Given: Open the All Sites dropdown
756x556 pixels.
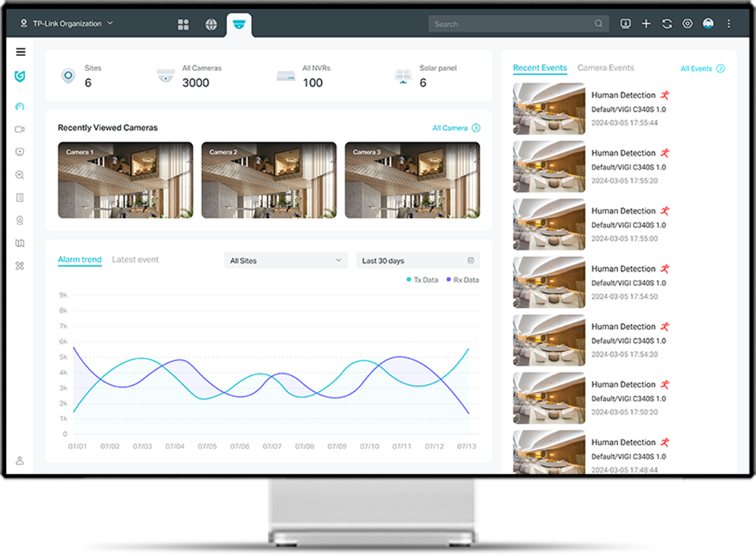Looking at the screenshot, I should 285,259.
